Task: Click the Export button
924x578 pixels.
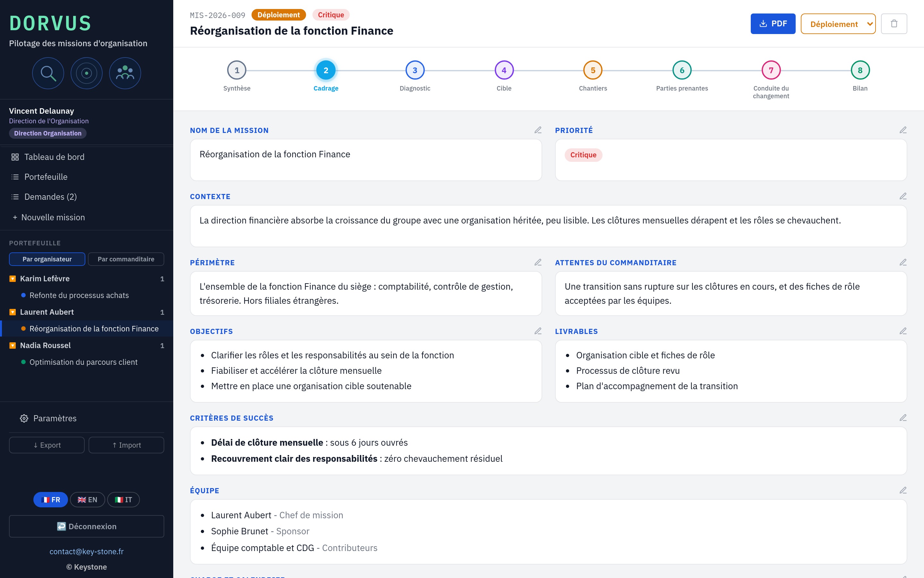Action: 47,445
